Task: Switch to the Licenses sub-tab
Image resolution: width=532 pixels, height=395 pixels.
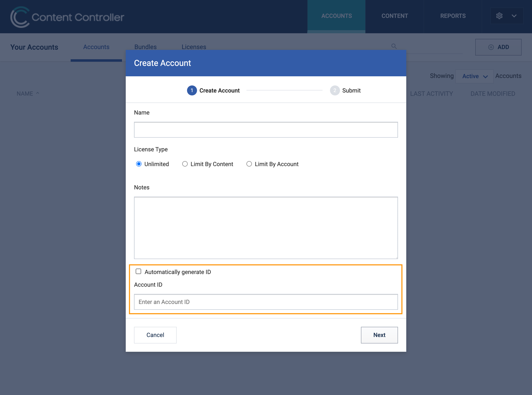Action: (194, 47)
